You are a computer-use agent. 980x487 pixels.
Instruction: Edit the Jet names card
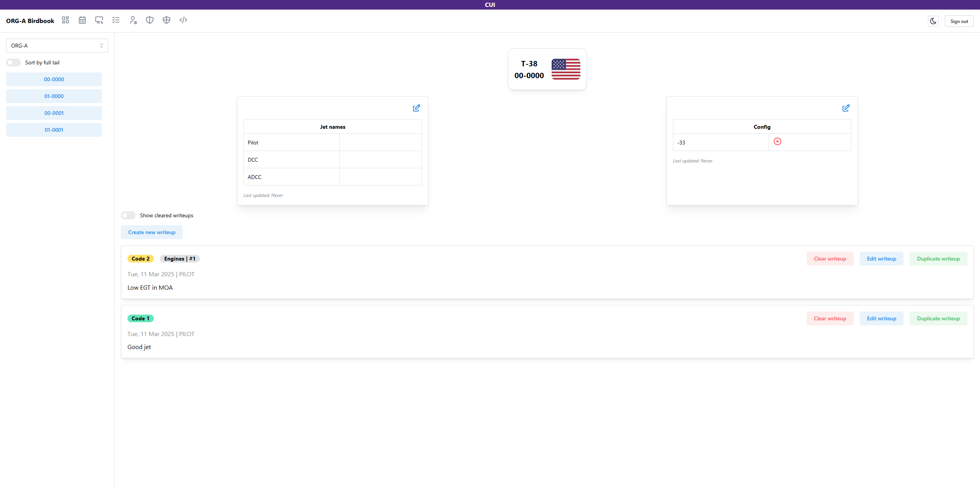coord(416,108)
